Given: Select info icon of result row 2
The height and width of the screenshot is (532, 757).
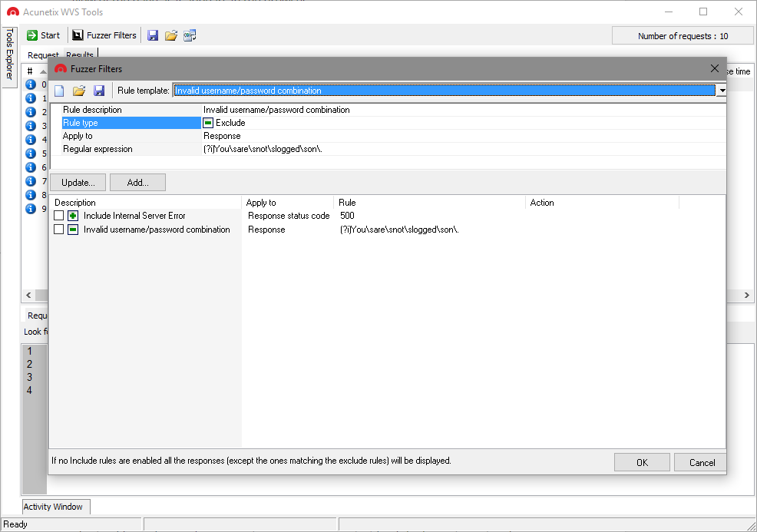Looking at the screenshot, I should pyautogui.click(x=31, y=112).
